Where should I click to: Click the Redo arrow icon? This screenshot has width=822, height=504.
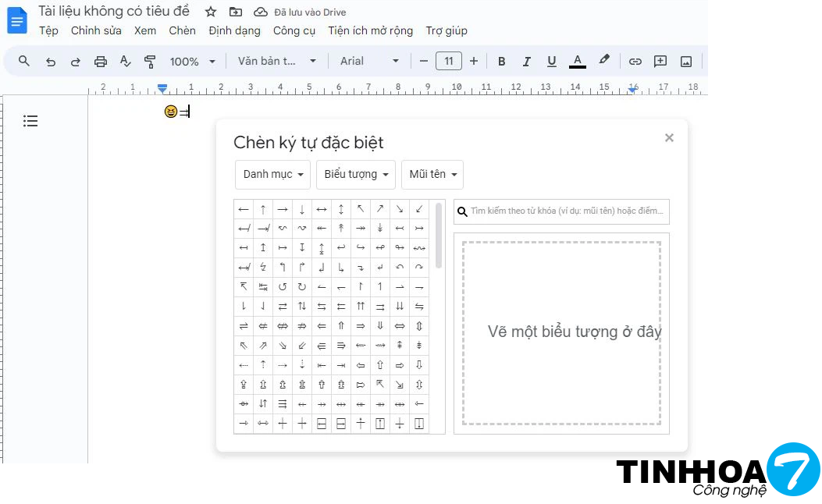point(76,62)
